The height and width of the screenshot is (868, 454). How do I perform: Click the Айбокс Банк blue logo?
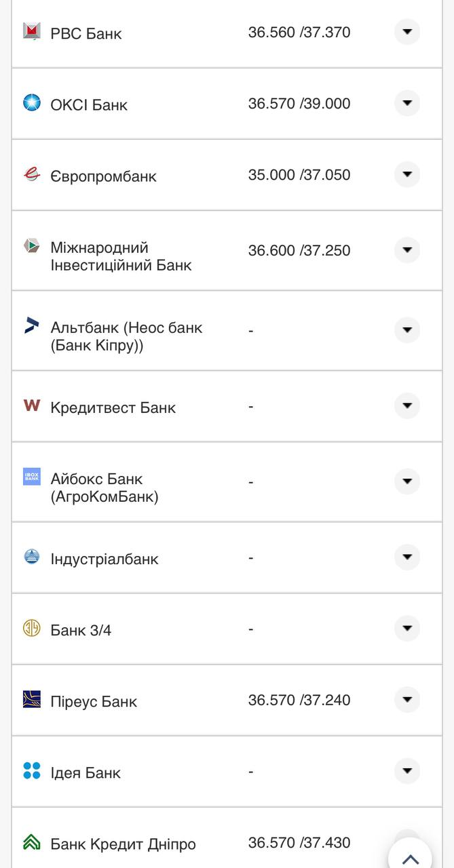tap(31, 478)
